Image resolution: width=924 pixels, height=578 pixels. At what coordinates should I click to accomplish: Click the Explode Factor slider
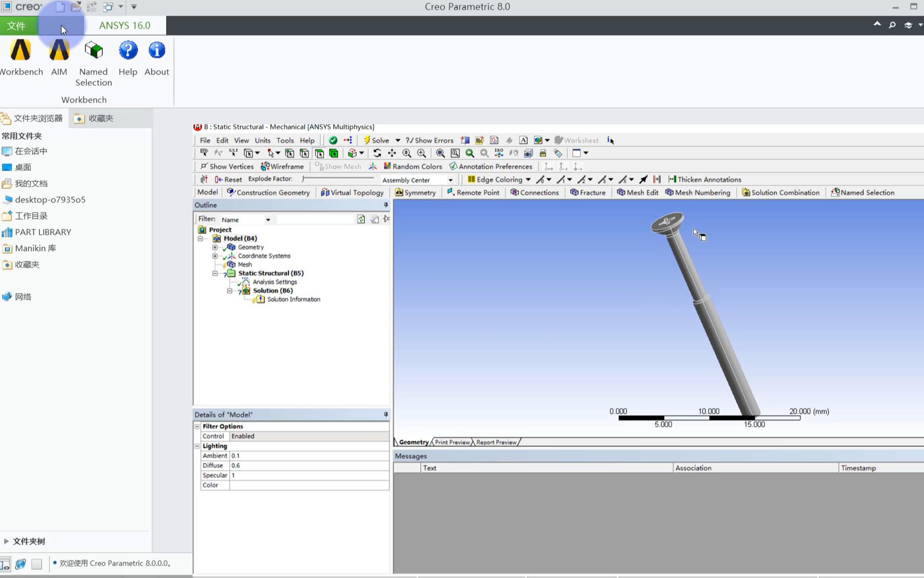coord(338,179)
